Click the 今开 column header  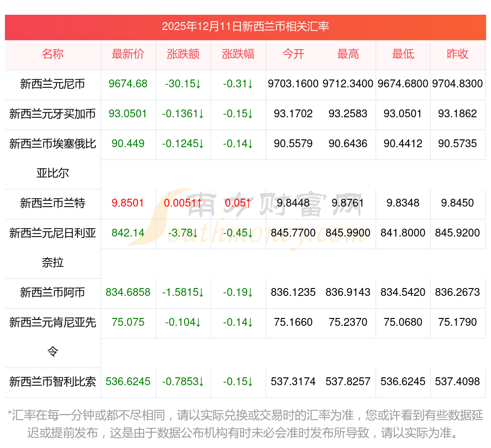(x=293, y=54)
